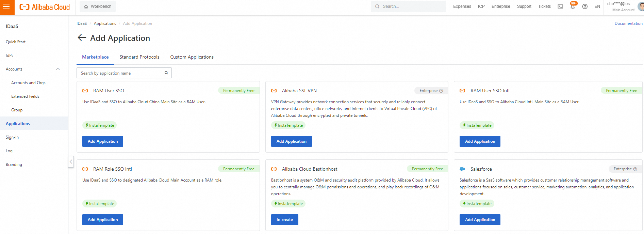Click Alibaba SSL VPN app icon

tap(274, 91)
